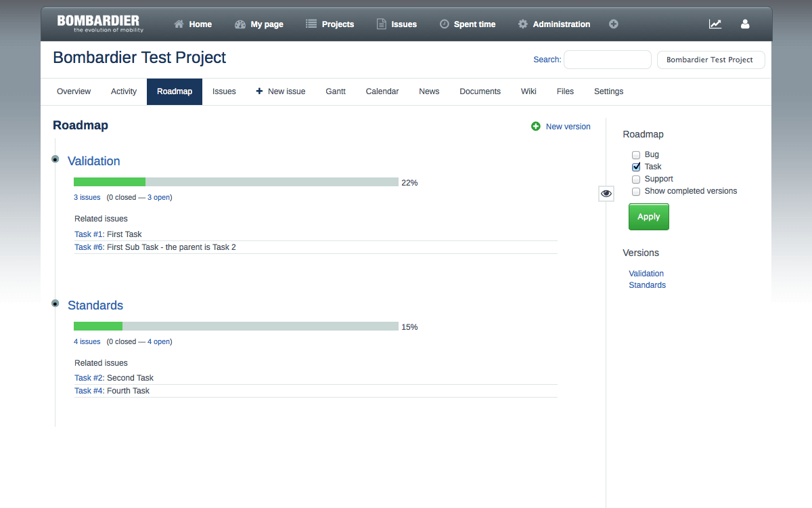Click the Issues top menu item
Viewport: 812px width, 508px height.
point(397,24)
